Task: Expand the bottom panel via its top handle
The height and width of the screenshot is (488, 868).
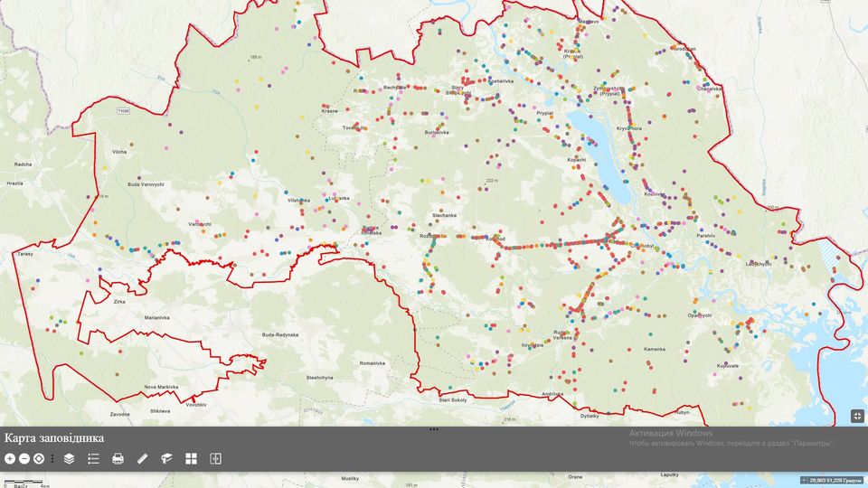Action: point(434,429)
